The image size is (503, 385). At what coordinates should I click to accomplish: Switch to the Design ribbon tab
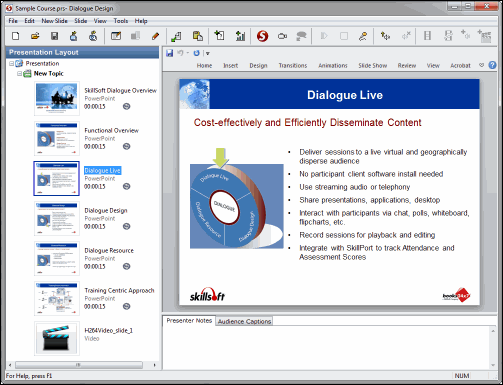coord(258,65)
